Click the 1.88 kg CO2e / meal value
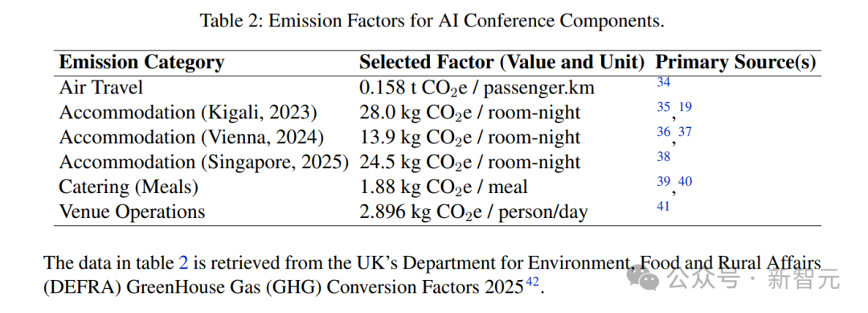The height and width of the screenshot is (313, 868). [x=444, y=187]
